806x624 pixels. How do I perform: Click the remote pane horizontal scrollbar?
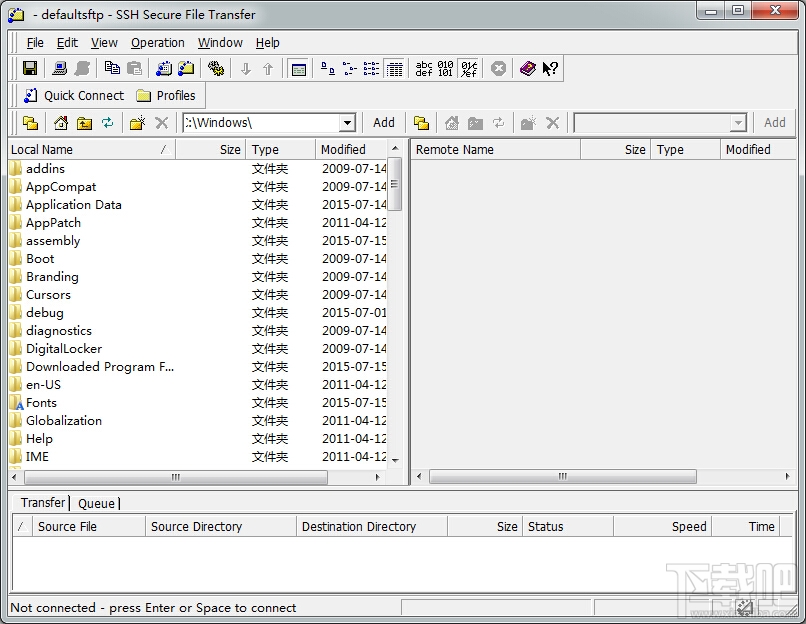click(x=563, y=477)
